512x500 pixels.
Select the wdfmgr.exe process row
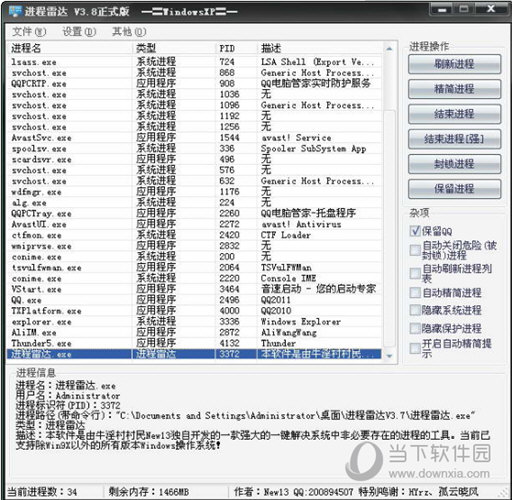[x=195, y=192]
